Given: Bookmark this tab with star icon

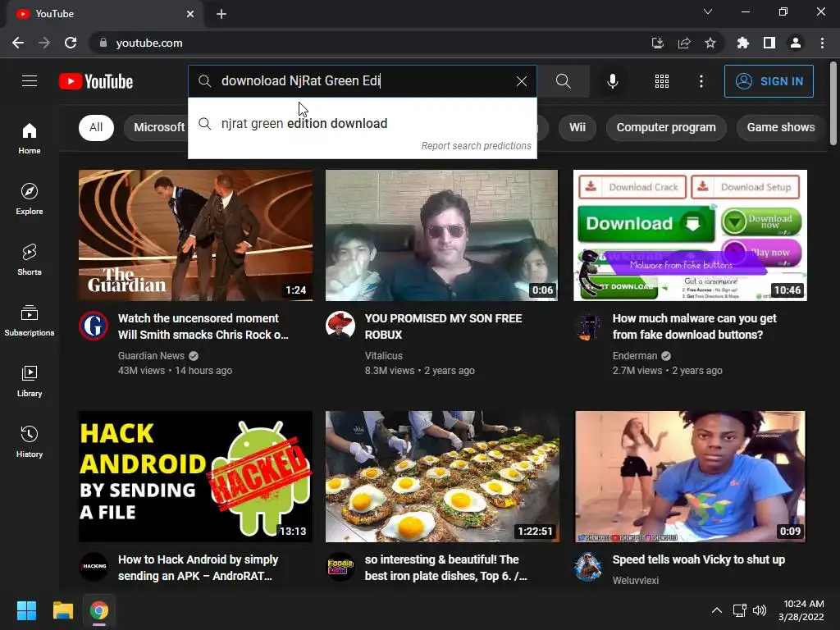Looking at the screenshot, I should coord(710,43).
